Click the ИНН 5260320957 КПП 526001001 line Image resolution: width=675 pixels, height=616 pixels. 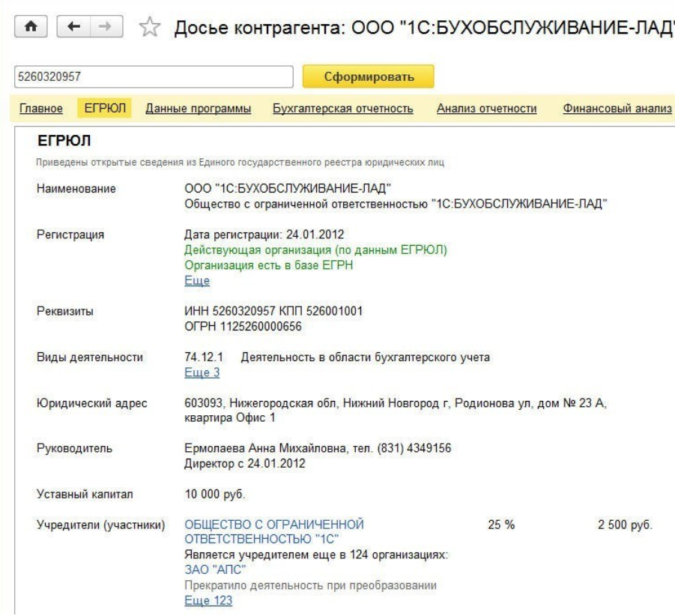tap(273, 311)
